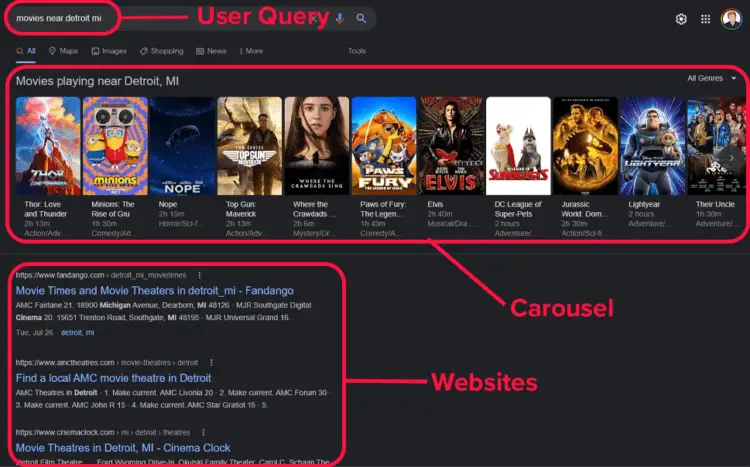Click the Minions: The Rise of Gru title
The image size is (750, 467).
(113, 209)
